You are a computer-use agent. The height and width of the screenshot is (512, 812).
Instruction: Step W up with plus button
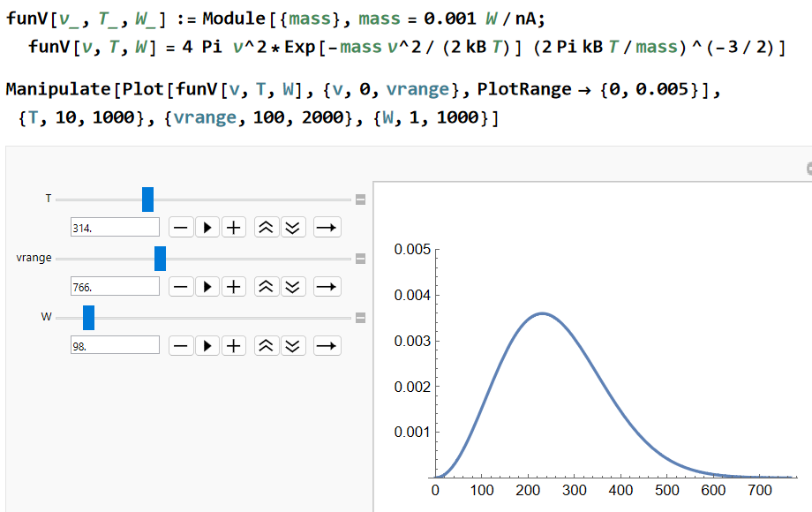coord(234,346)
